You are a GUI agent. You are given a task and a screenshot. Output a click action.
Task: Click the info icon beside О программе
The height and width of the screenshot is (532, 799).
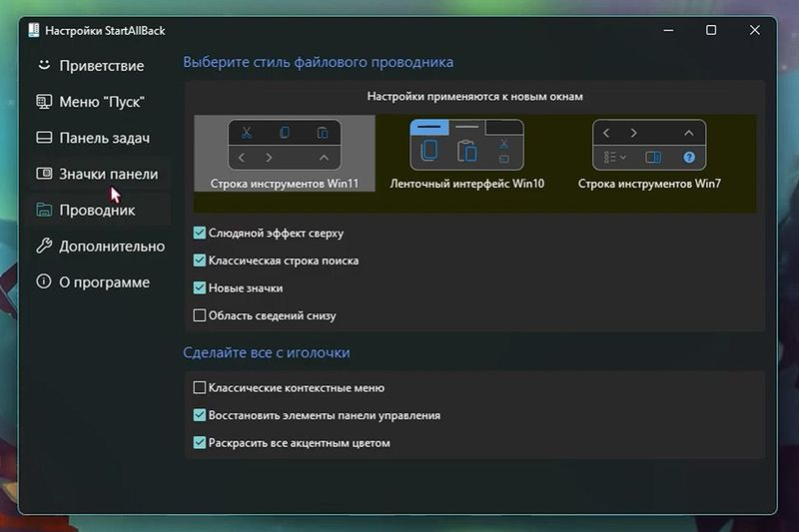coord(44,281)
